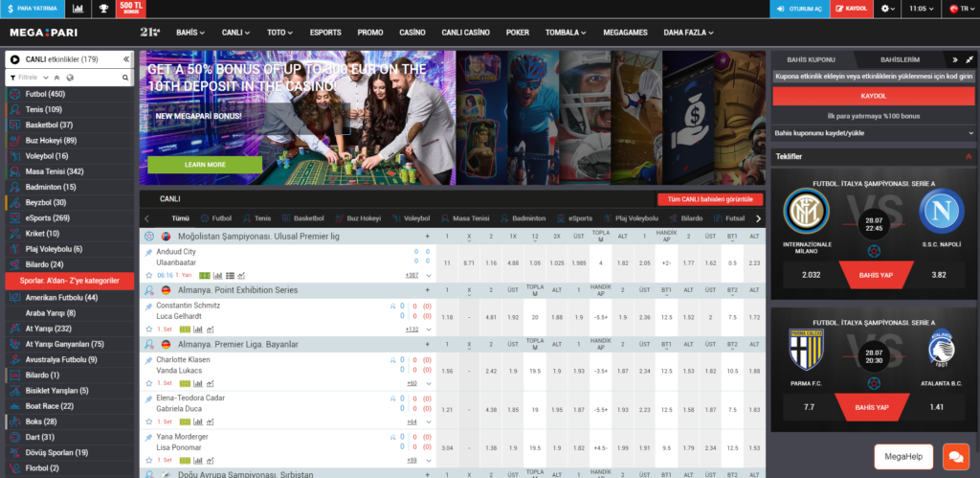Open the TOMBALA dropdown menu
This screenshot has height=478, width=980.
(566, 33)
